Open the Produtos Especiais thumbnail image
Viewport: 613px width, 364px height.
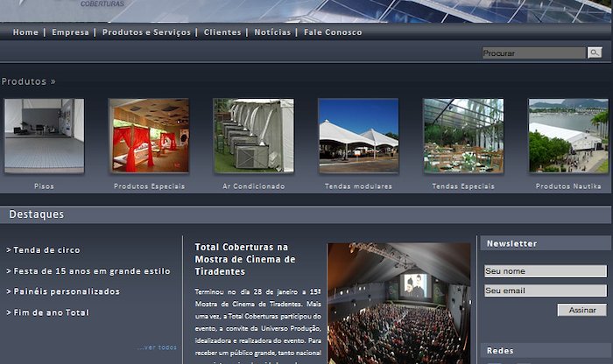(x=149, y=136)
